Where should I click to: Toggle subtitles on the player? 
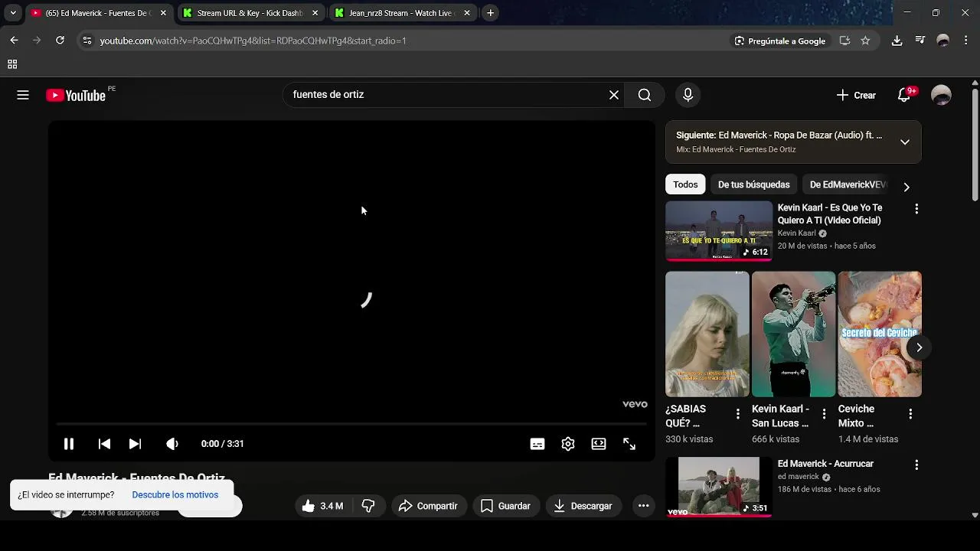tap(537, 444)
